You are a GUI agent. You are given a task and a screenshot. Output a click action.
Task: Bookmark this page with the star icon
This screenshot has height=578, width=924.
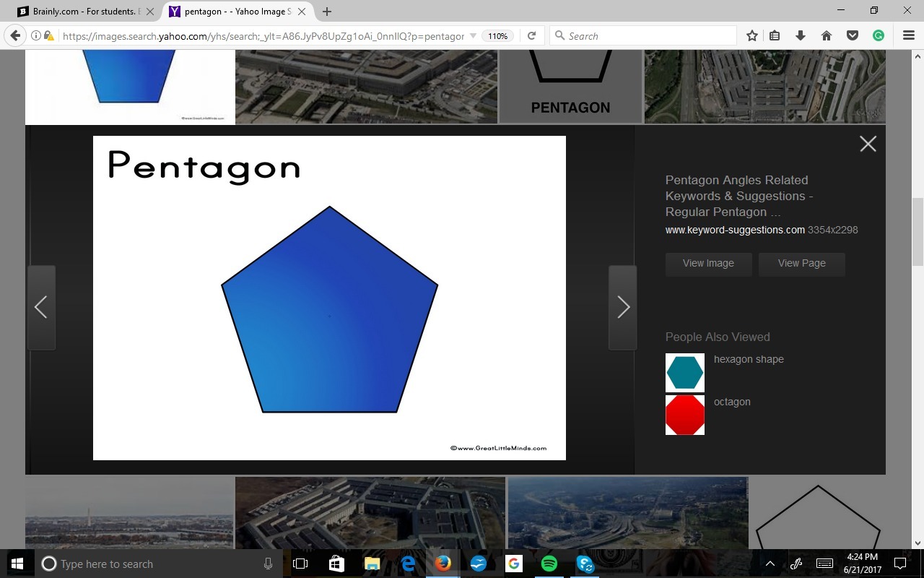(751, 35)
